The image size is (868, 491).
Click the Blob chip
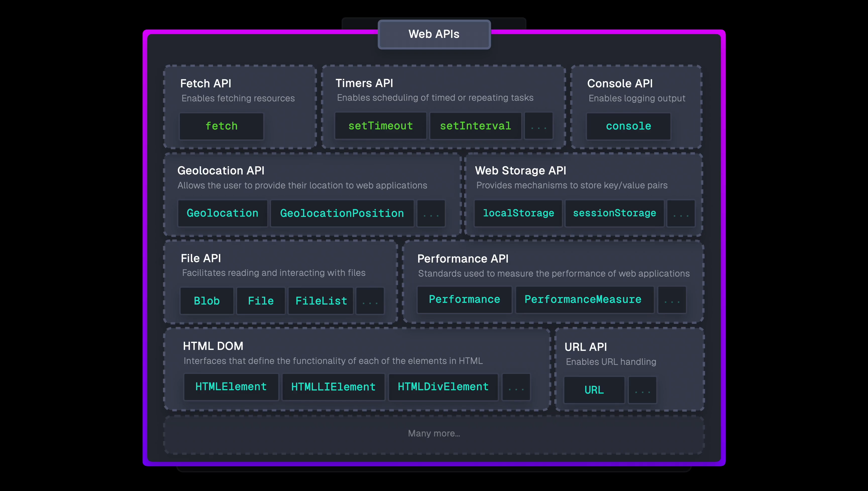point(206,301)
